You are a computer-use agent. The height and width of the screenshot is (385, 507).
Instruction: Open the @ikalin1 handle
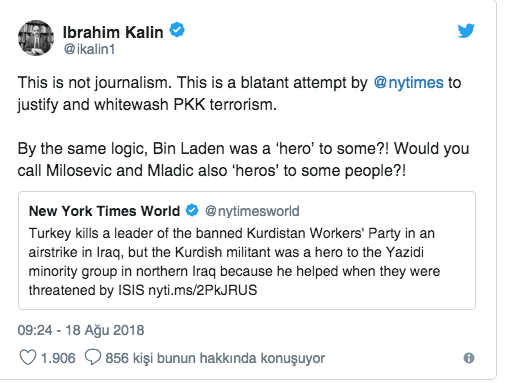click(x=89, y=49)
